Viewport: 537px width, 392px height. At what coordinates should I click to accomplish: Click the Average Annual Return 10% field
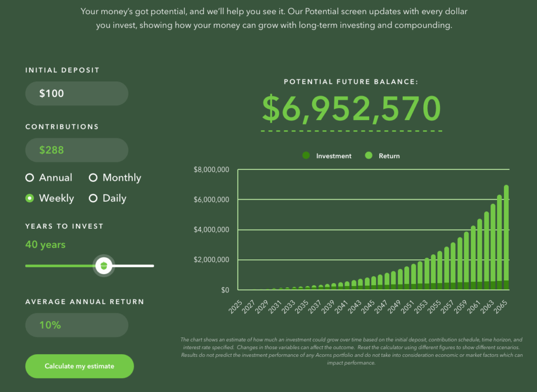point(77,325)
